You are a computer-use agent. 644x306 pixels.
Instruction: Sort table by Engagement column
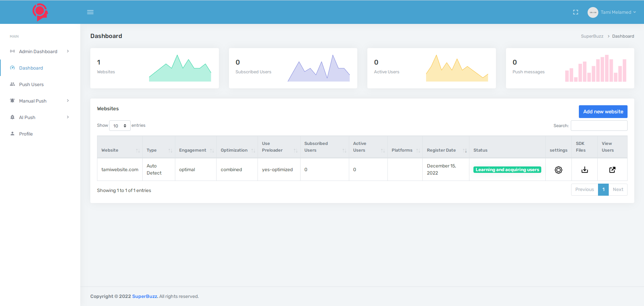195,150
